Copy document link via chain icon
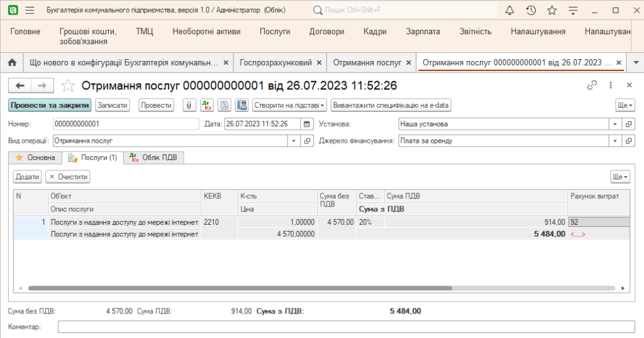The image size is (644, 338). point(592,85)
